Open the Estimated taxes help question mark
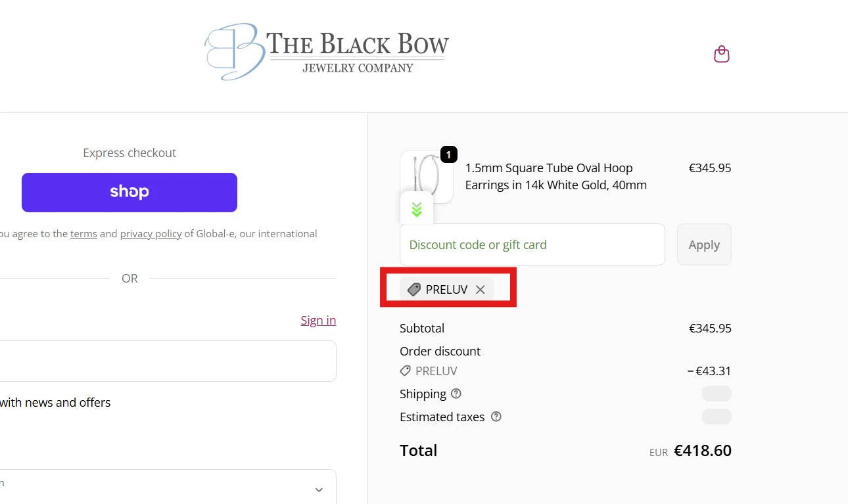 pyautogui.click(x=496, y=417)
